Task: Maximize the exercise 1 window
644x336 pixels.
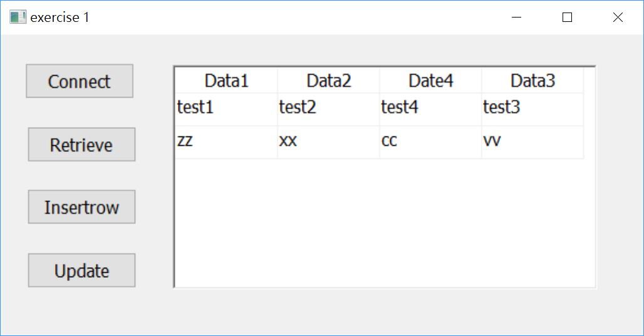Action: point(568,18)
